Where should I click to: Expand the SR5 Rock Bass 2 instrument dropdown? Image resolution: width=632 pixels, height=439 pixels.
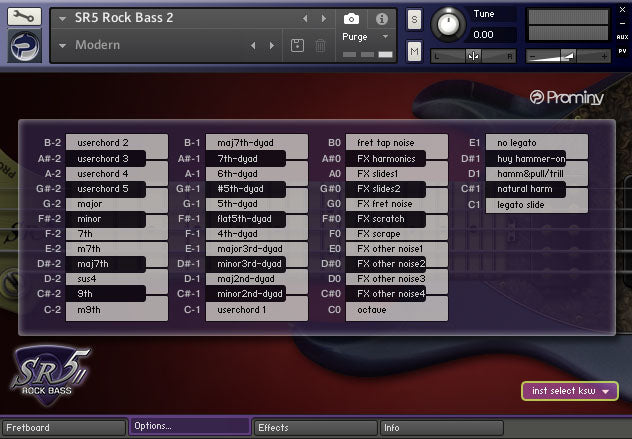coord(62,19)
